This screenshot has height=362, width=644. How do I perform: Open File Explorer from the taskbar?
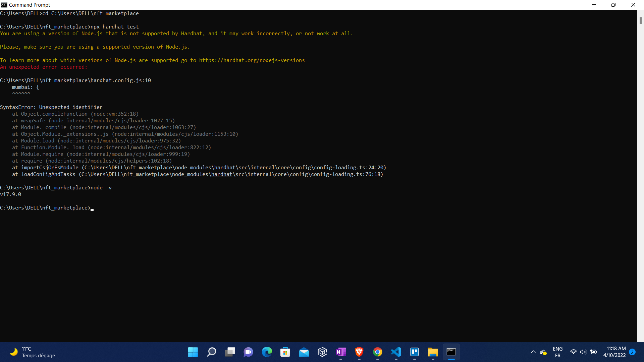tap(433, 352)
